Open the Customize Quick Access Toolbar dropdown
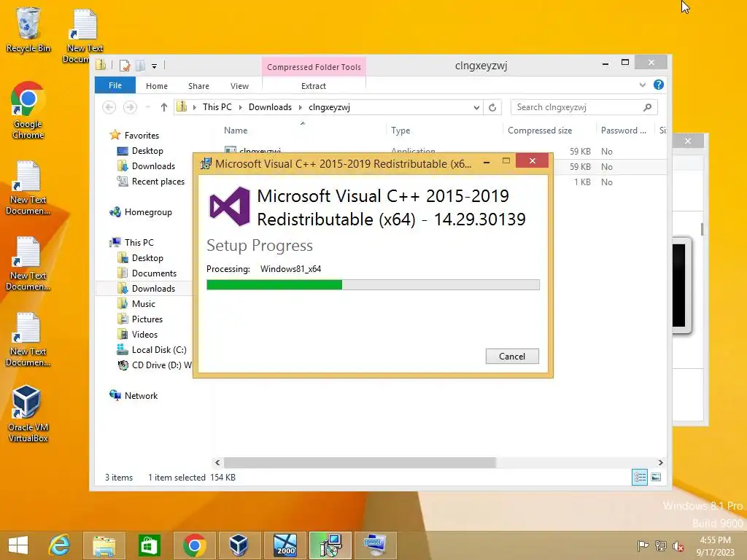 point(155,66)
